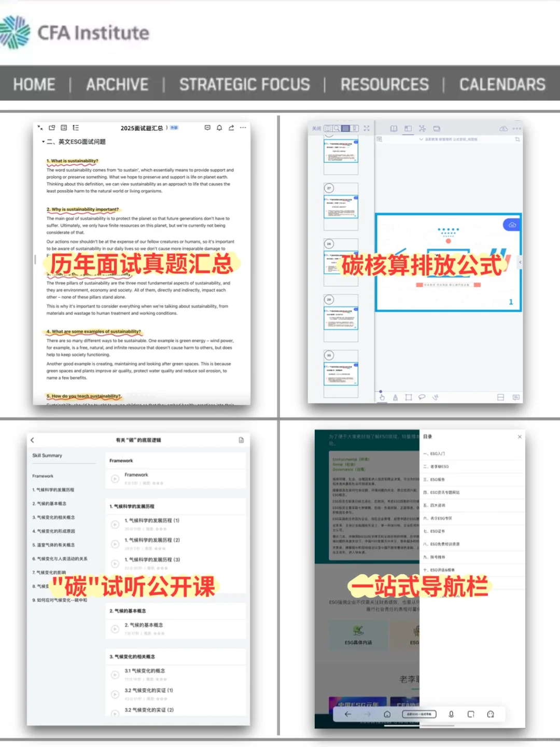Open 七、ESG证书 in 目录 list

472,531
